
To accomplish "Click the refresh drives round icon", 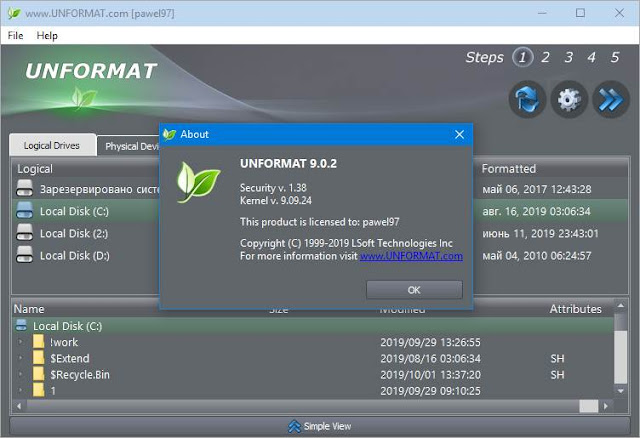I will tap(527, 99).
